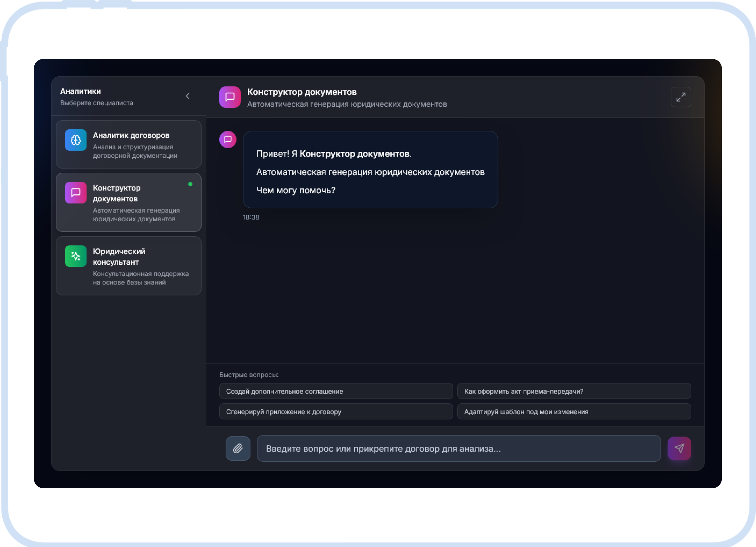Select the brain icon for Аналитик договоров
Viewport: 756px width, 547px height.
point(75,140)
